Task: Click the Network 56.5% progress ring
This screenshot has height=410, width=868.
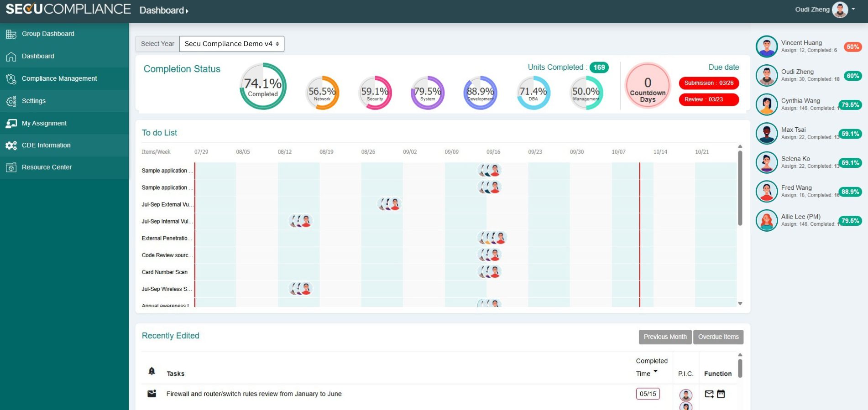Action: [x=322, y=93]
